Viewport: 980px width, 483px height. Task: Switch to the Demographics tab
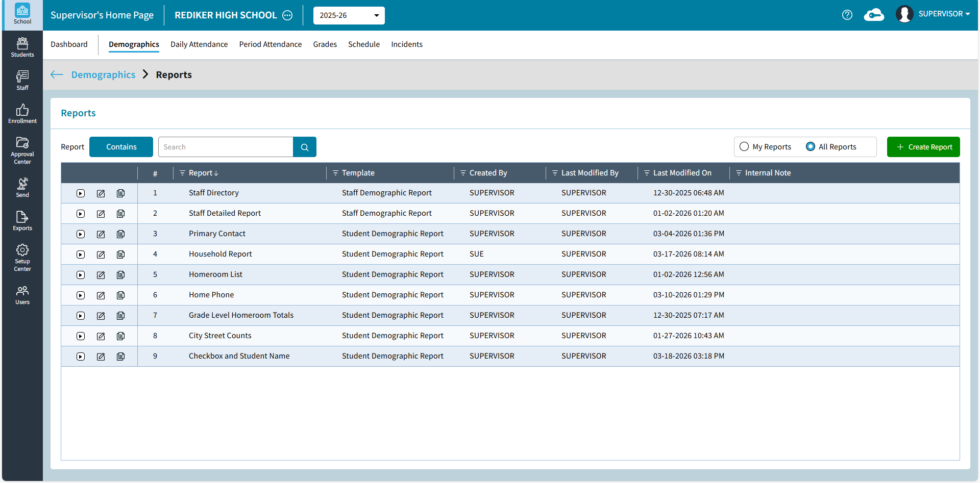(x=134, y=44)
